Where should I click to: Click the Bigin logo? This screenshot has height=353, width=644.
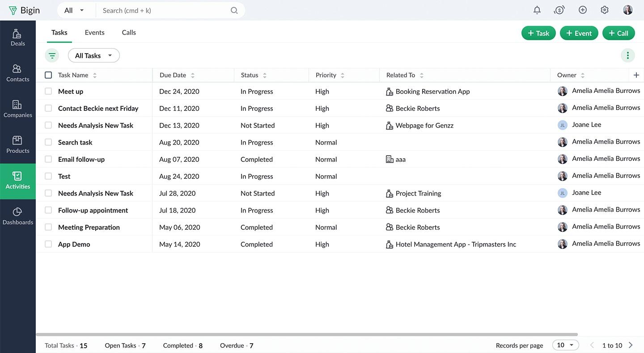(x=24, y=10)
